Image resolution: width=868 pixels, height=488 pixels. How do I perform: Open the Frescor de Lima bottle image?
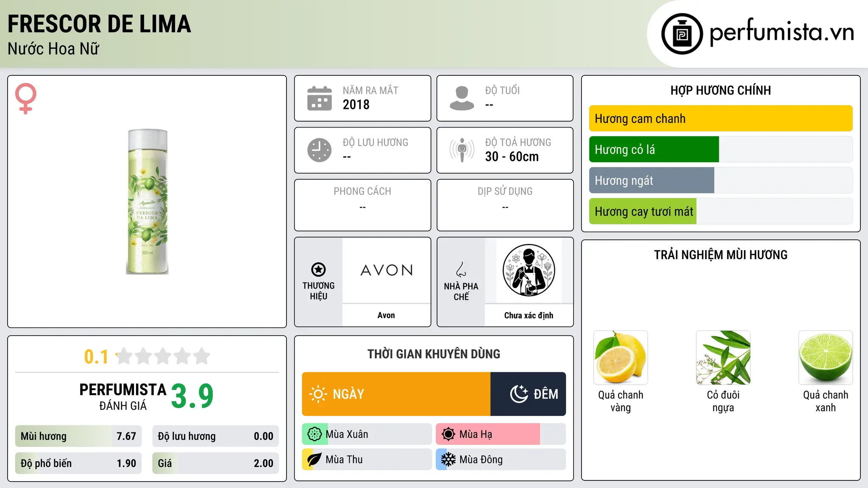click(x=147, y=202)
